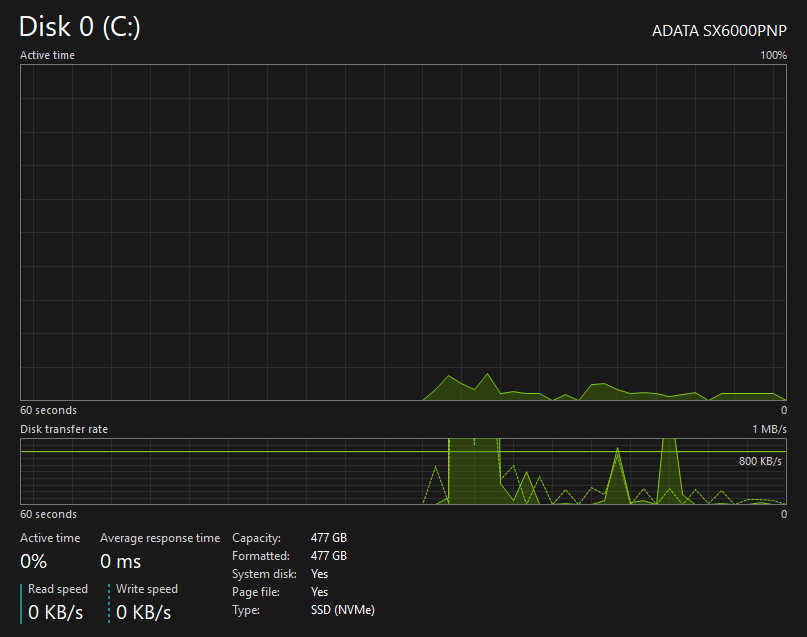Screen dimensions: 807x637
Task: Select the ADATA SX6000PNP model name
Action: click(x=719, y=31)
